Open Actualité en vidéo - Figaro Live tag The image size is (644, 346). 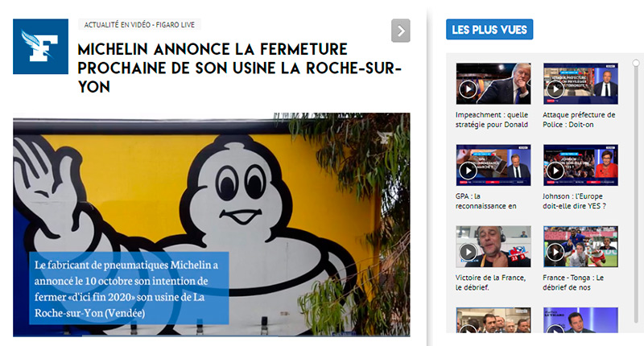click(139, 25)
